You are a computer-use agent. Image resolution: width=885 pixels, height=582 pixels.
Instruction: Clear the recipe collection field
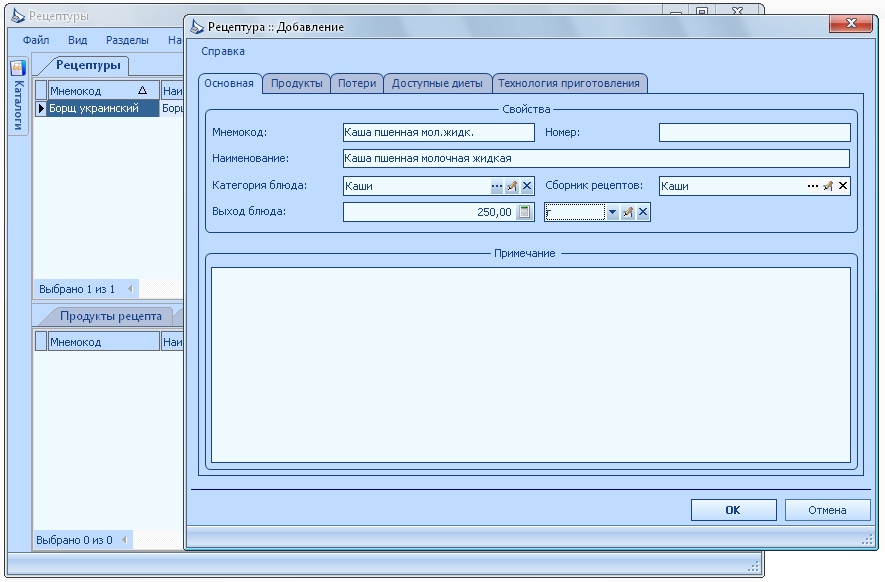click(x=843, y=186)
